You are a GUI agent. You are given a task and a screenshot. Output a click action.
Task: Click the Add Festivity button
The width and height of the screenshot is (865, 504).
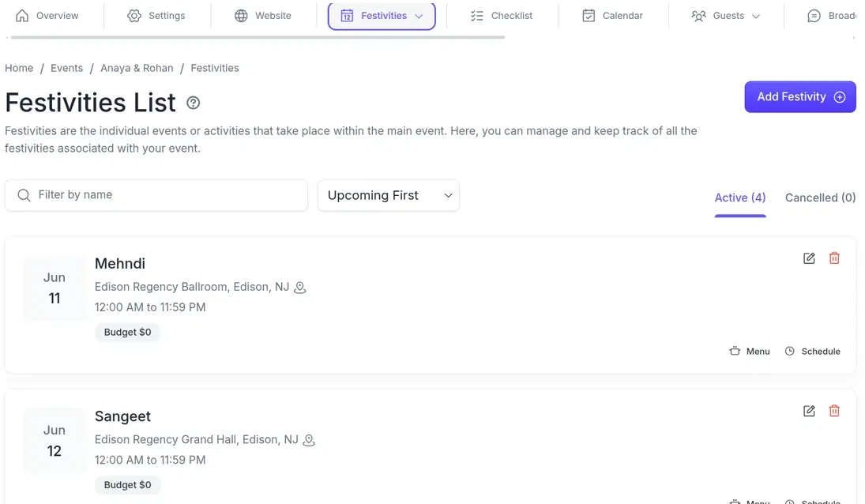[x=800, y=97]
